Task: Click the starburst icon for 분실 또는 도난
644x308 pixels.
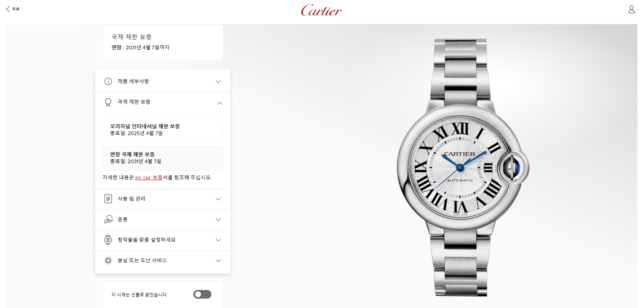Action: [108, 260]
